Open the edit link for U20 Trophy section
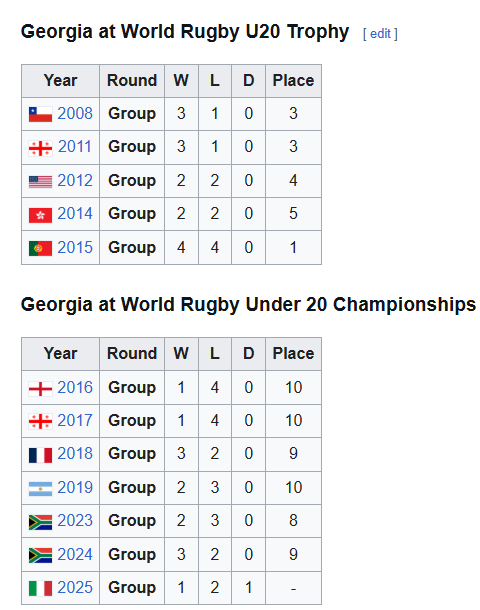The height and width of the screenshot is (610, 480). [380, 34]
